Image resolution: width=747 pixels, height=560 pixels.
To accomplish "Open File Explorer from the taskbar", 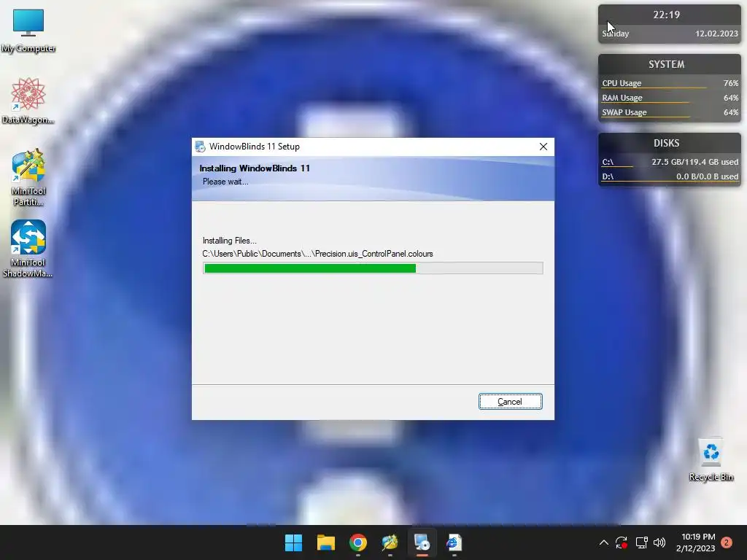I will click(x=326, y=542).
